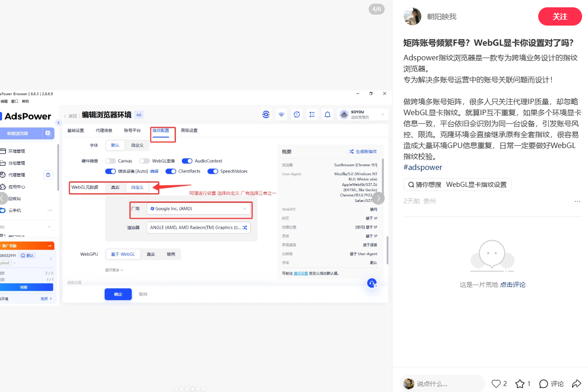Switch to 高级设置 tab
This screenshot has height=392, width=588.
[189, 131]
